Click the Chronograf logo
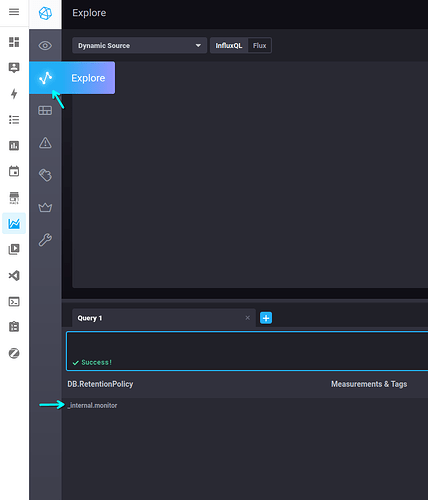The height and width of the screenshot is (500, 428). (x=45, y=14)
